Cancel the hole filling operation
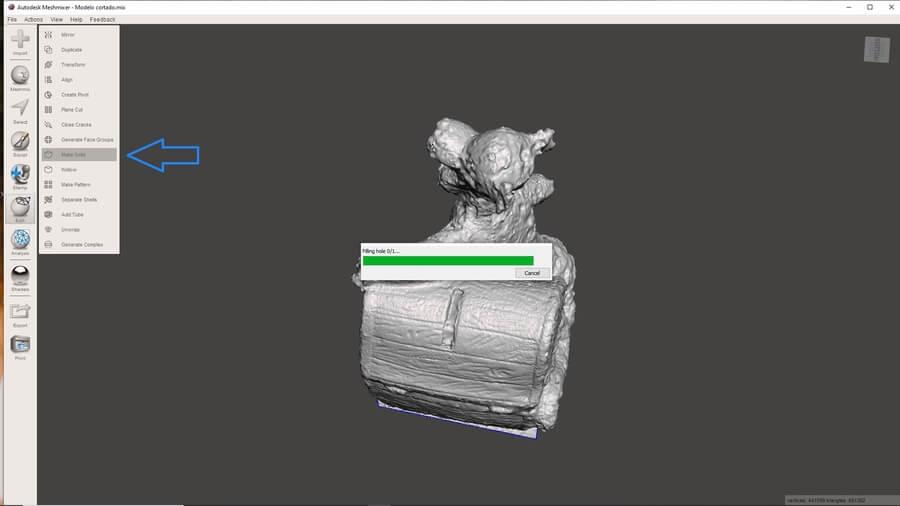 tap(532, 273)
